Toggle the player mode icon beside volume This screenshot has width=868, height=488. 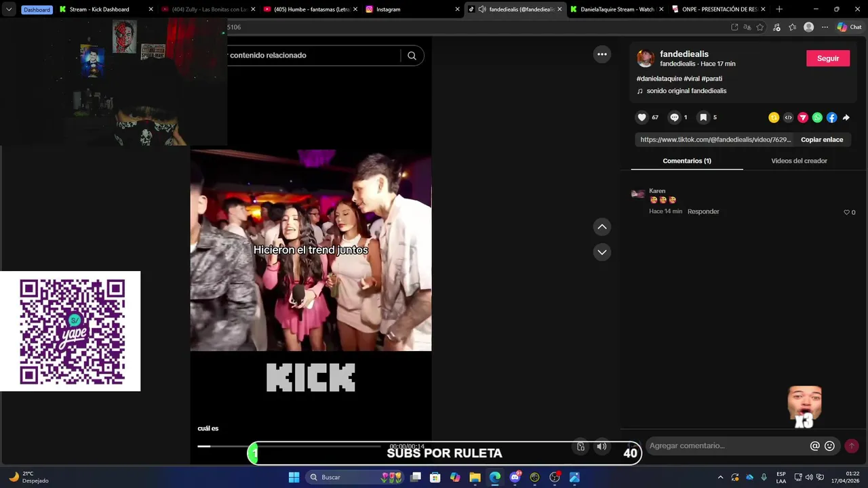pyautogui.click(x=580, y=446)
